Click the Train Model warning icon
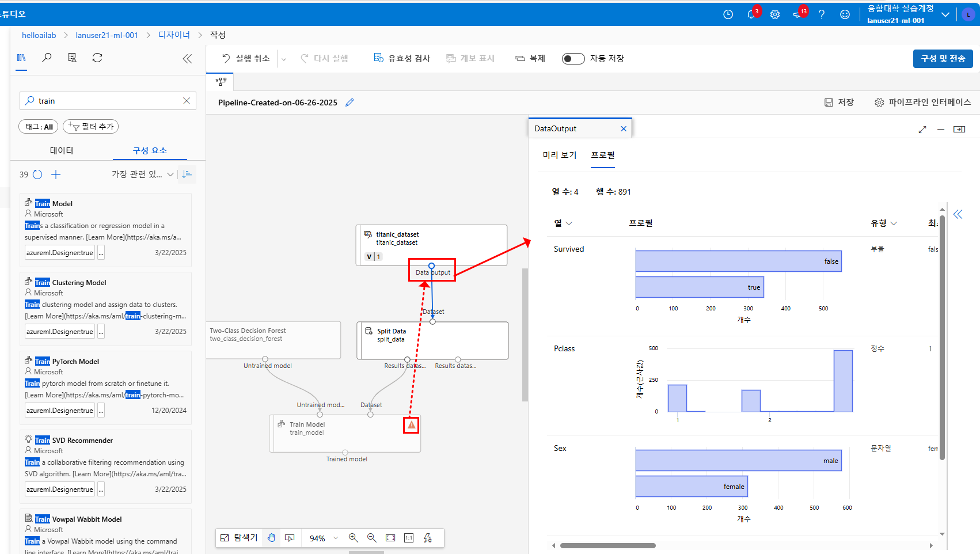Screen dimensions: 980x554 tap(411, 425)
